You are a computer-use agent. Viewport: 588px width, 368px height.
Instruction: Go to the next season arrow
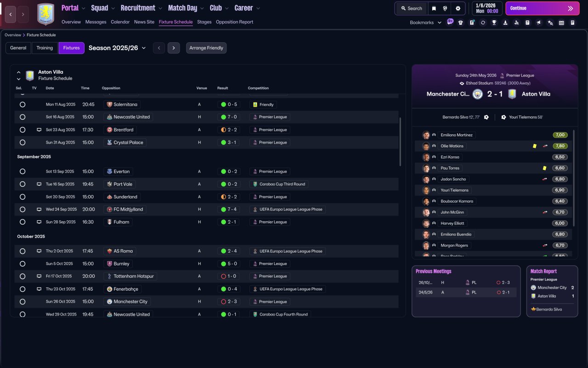click(173, 48)
